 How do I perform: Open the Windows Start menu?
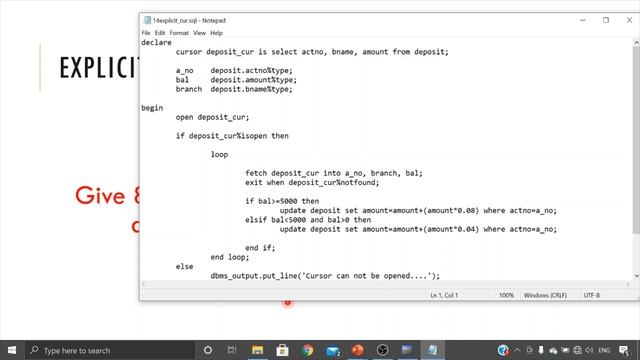pos(12,350)
